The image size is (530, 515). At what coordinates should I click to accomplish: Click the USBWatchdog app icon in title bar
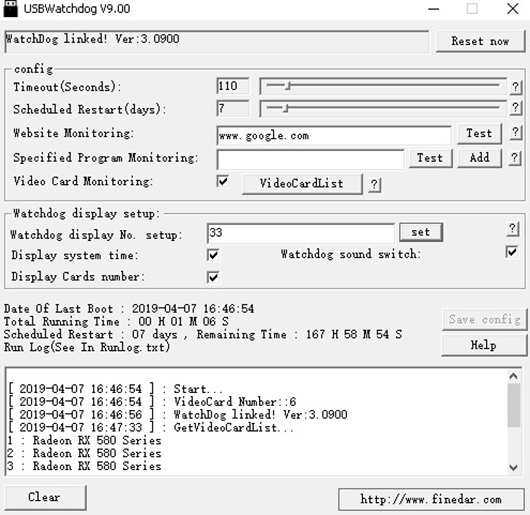tap(10, 8)
